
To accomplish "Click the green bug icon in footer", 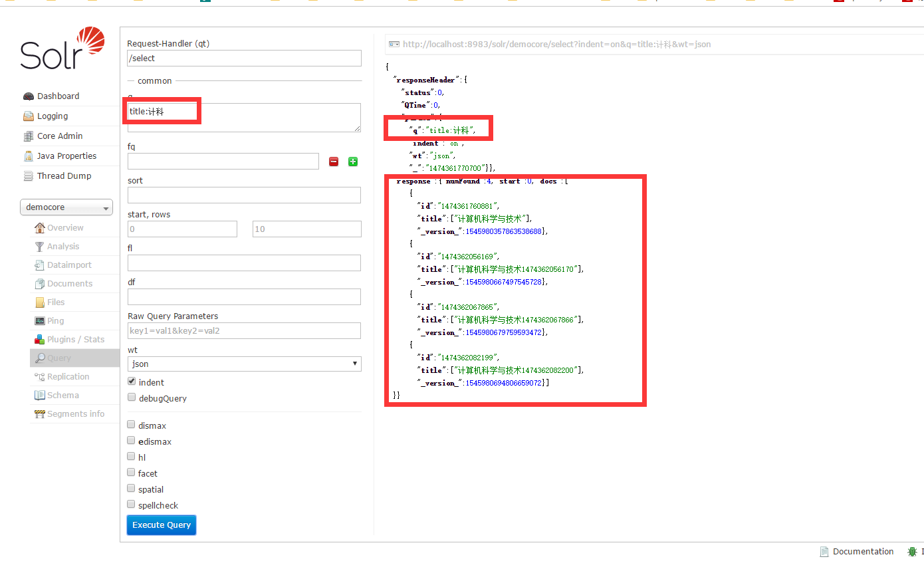I will tap(912, 552).
